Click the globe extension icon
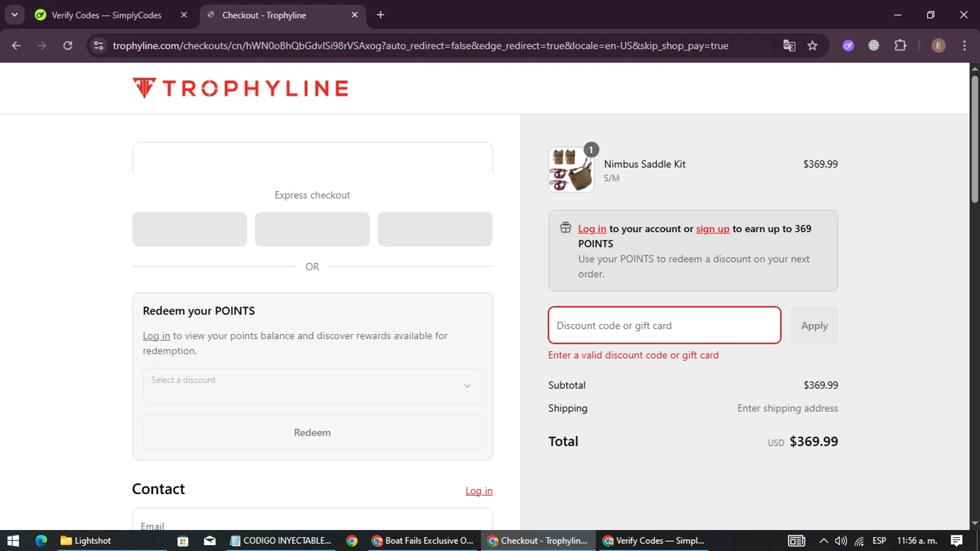980x551 pixels. pyautogui.click(x=874, y=46)
